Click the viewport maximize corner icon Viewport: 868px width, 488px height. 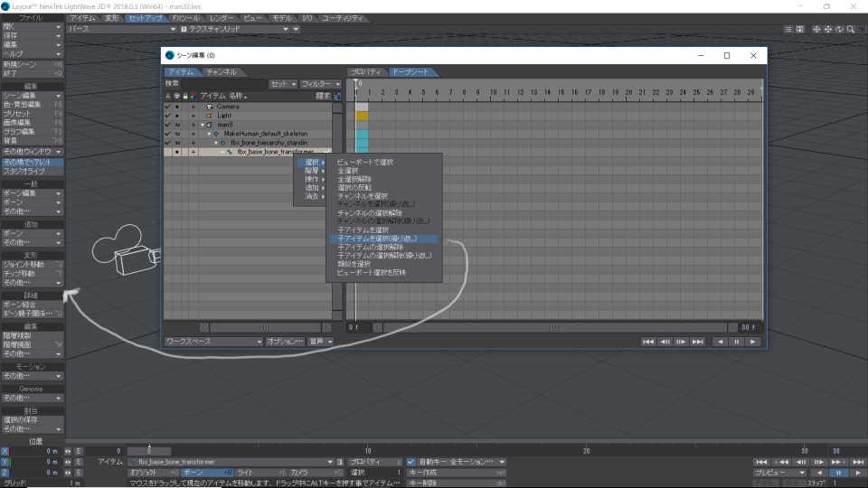pos(862,29)
